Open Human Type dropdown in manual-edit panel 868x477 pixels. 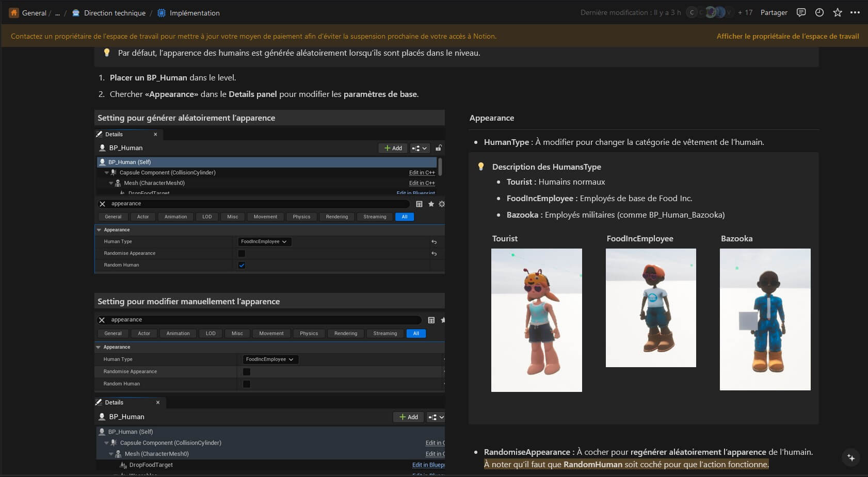pyautogui.click(x=270, y=359)
